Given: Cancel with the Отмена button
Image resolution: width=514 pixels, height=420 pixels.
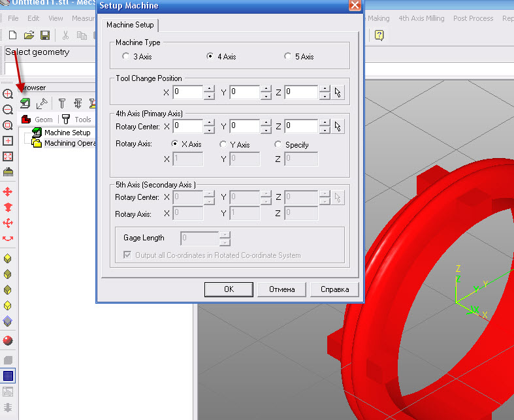Looking at the screenshot, I should [282, 289].
